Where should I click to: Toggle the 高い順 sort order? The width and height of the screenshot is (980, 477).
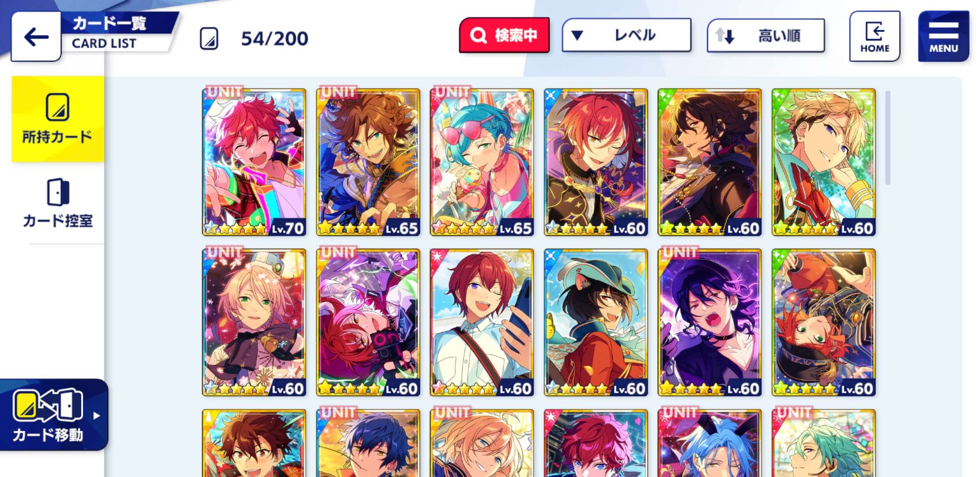[766, 36]
